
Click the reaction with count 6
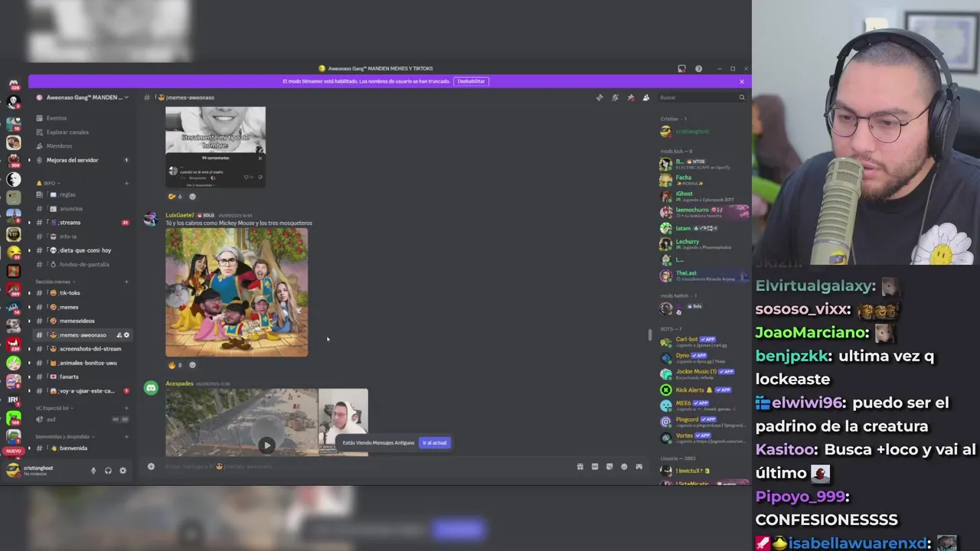pyautogui.click(x=175, y=196)
